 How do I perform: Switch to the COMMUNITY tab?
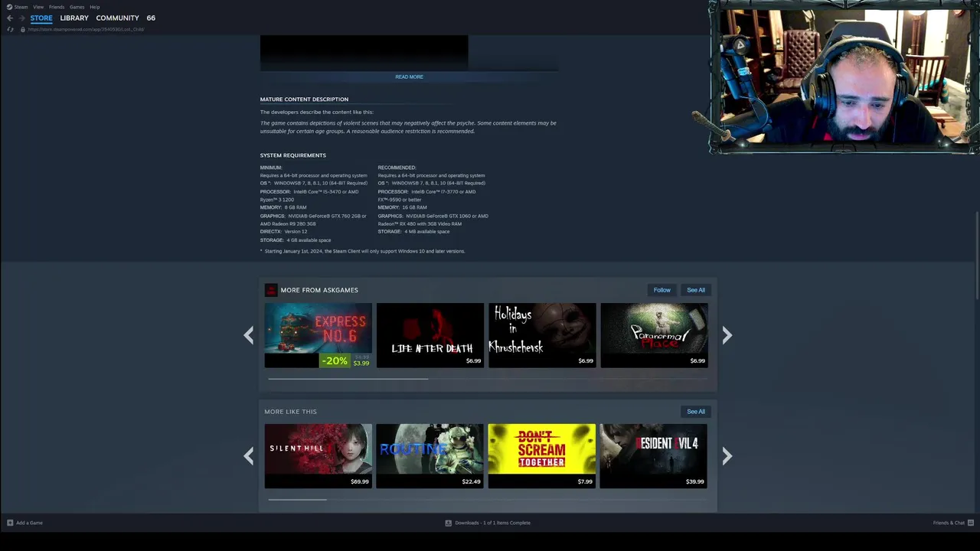coord(117,18)
